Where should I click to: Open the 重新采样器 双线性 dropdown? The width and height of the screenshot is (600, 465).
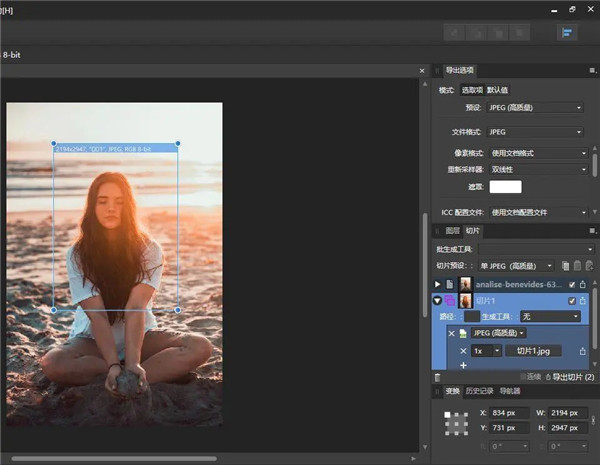point(537,169)
